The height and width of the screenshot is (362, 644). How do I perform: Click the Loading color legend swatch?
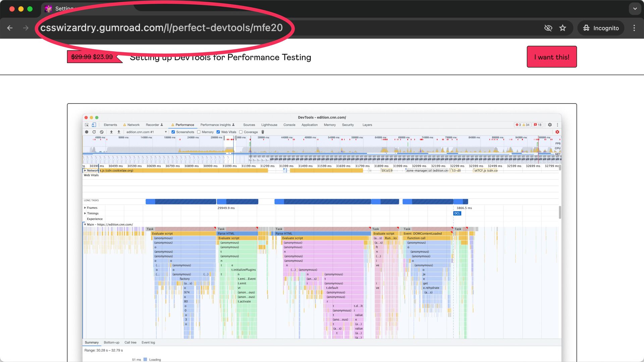point(145,360)
